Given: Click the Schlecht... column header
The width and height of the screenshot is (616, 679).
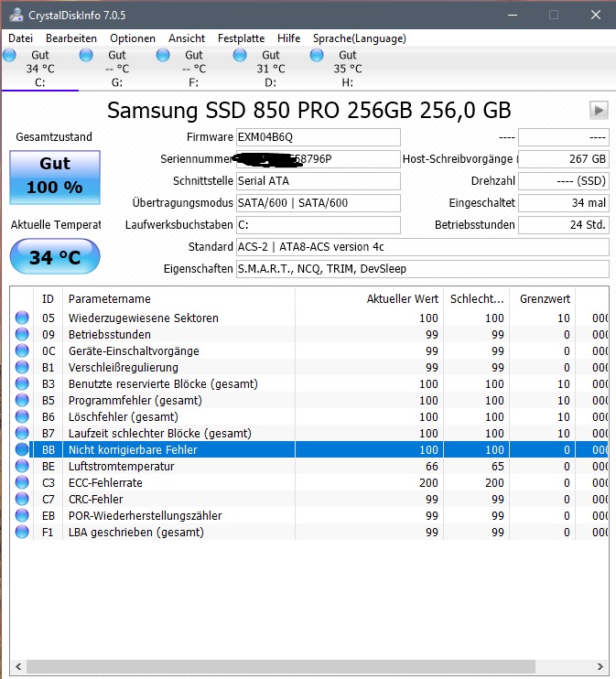Looking at the screenshot, I should pos(477,299).
